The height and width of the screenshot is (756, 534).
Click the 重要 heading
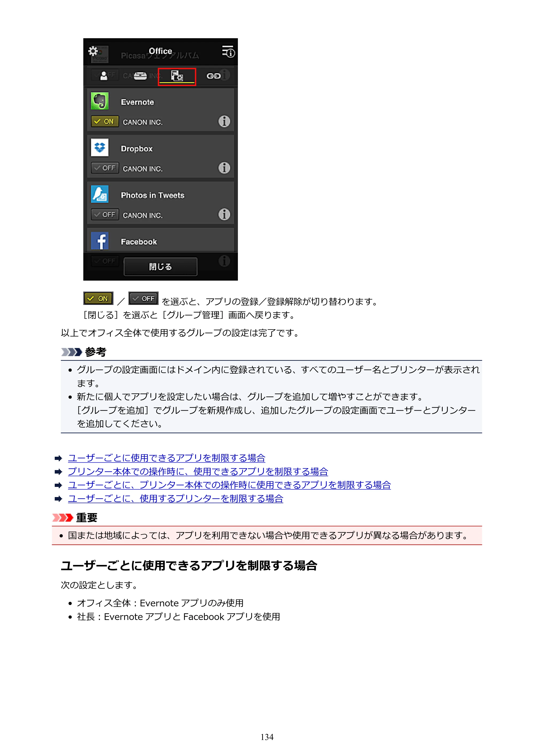tap(87, 518)
